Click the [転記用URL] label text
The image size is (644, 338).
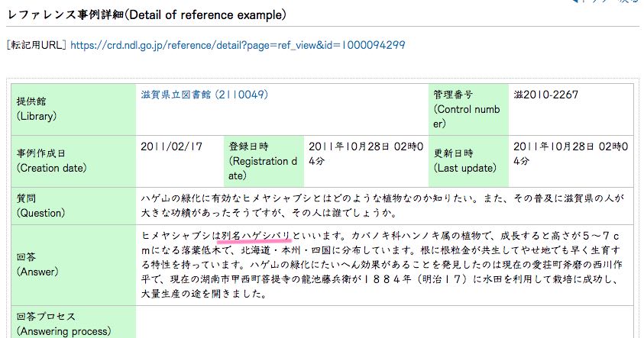coord(36,45)
